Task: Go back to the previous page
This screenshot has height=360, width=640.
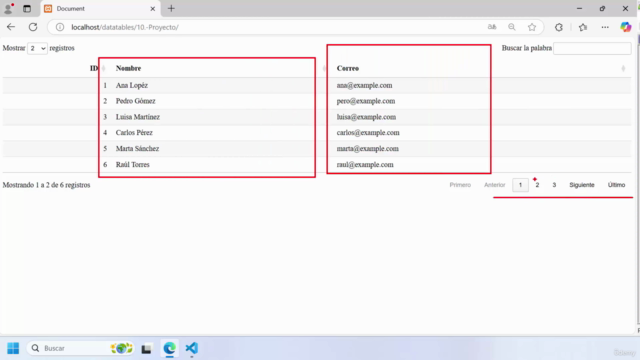Action: click(x=11, y=27)
